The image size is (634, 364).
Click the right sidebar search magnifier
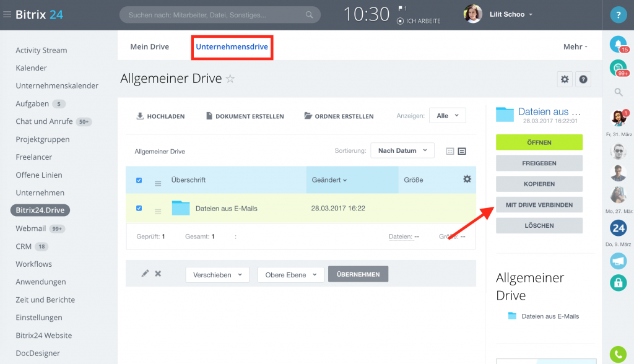point(619,92)
